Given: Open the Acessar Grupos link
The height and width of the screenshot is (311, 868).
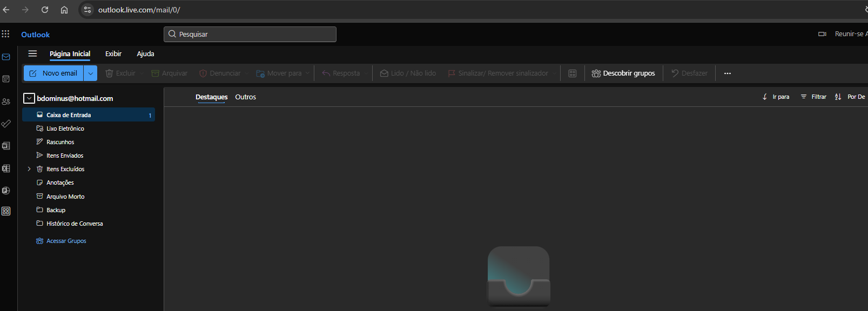Looking at the screenshot, I should (x=66, y=241).
